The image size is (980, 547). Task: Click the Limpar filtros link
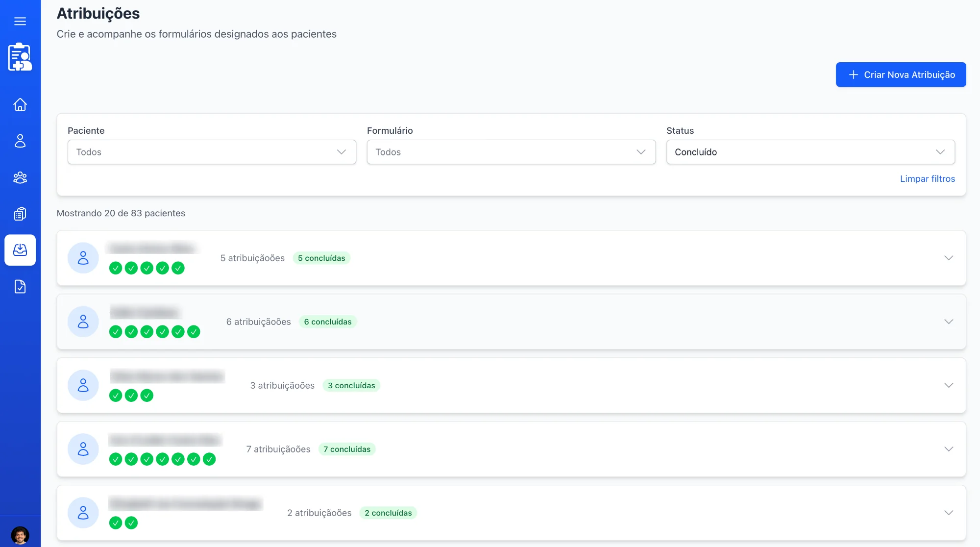pyautogui.click(x=927, y=178)
